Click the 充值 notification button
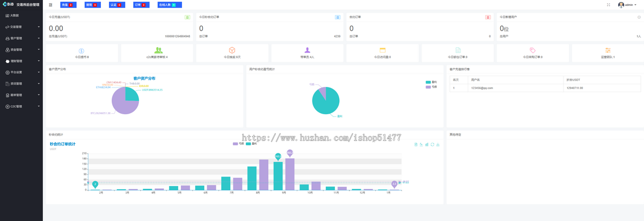The image size is (644, 221). pyautogui.click(x=67, y=5)
